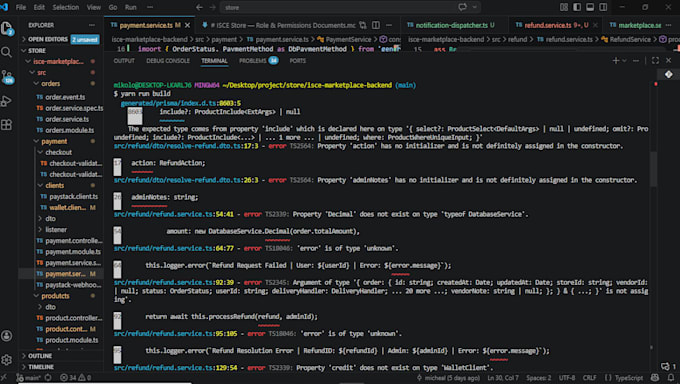This screenshot has width=680, height=384.
Task: Collapse the isce-marketplace folder
Action: pos(58,62)
